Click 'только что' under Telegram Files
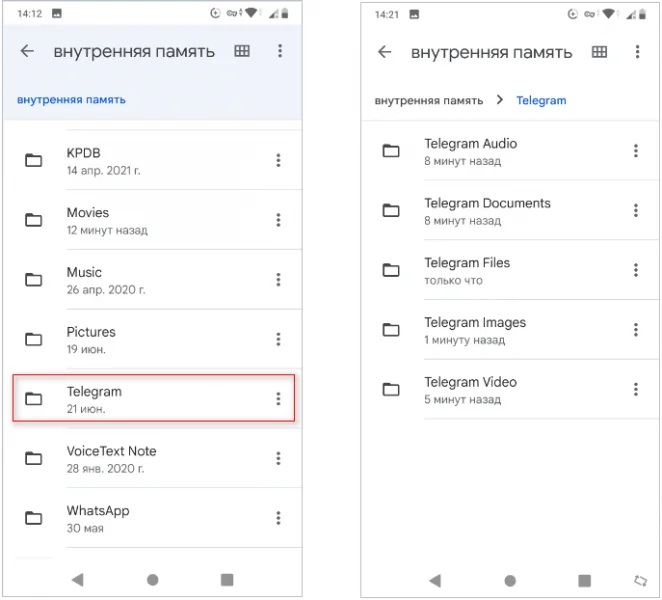 [x=453, y=281]
